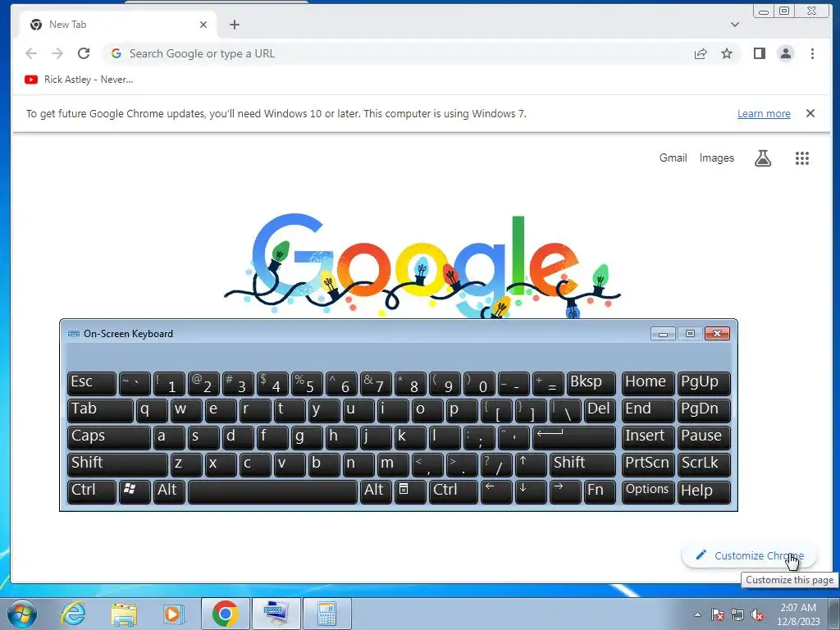The height and width of the screenshot is (630, 840).
Task: Click the Pause key
Action: [703, 437]
